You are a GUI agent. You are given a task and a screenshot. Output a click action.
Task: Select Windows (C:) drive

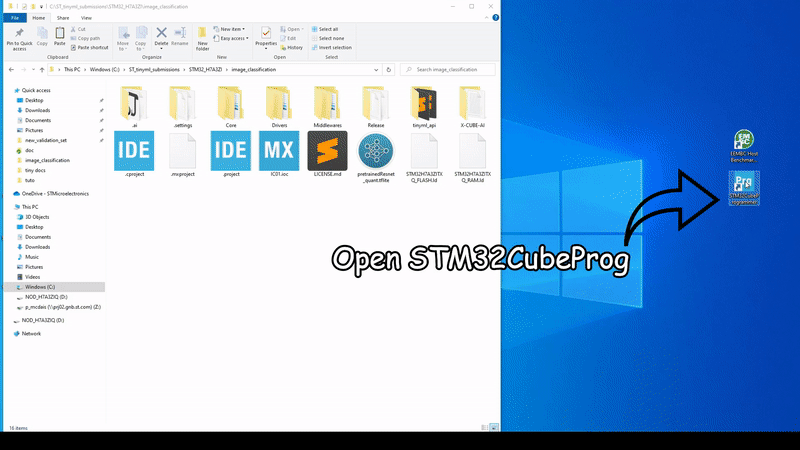(54, 287)
